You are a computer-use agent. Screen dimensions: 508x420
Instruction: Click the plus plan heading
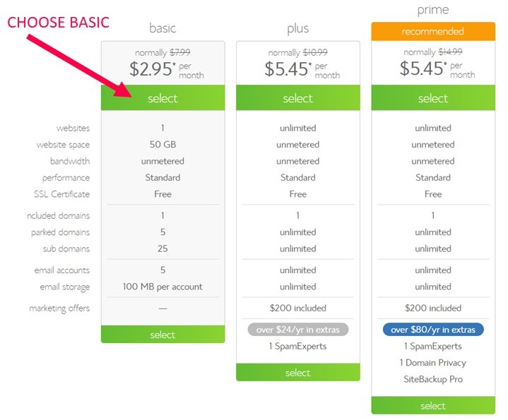tap(298, 28)
